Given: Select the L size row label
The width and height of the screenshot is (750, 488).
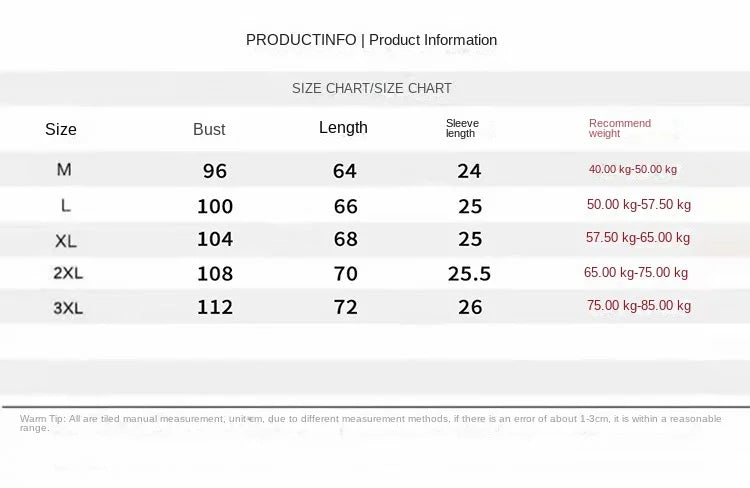Looking at the screenshot, I should (x=65, y=205).
